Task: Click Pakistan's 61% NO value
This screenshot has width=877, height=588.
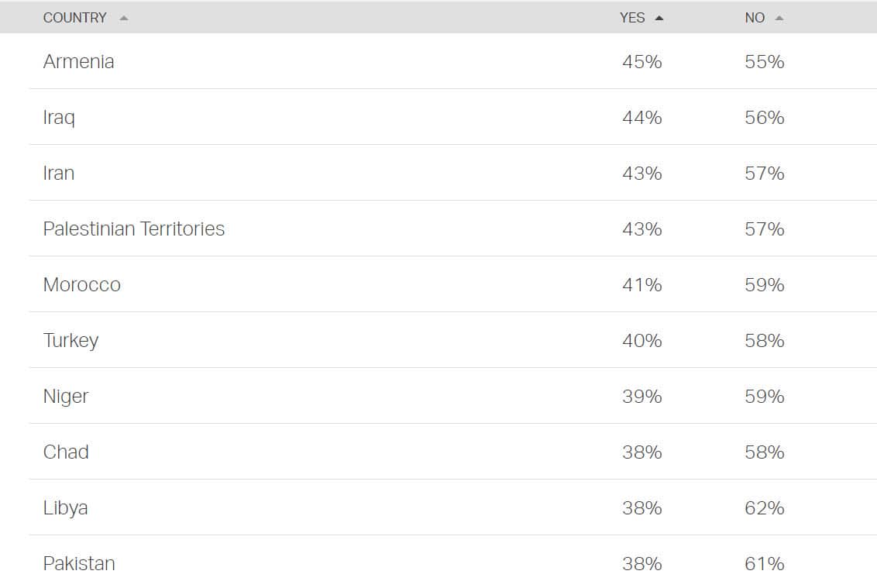Action: (x=765, y=563)
